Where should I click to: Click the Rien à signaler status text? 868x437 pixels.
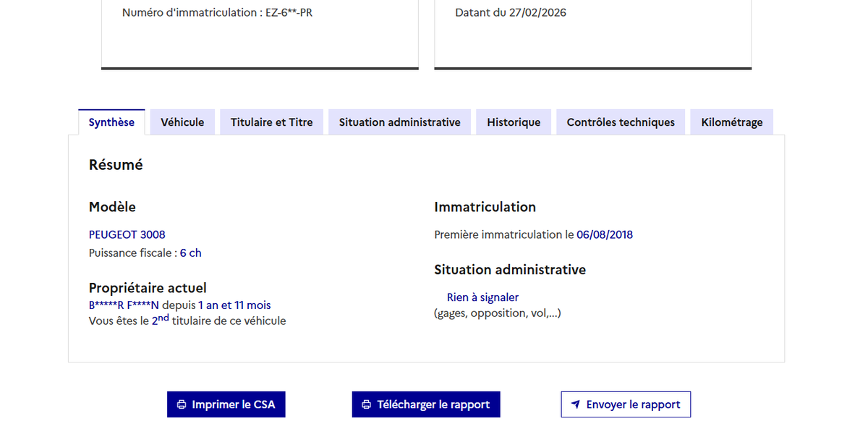(x=482, y=297)
